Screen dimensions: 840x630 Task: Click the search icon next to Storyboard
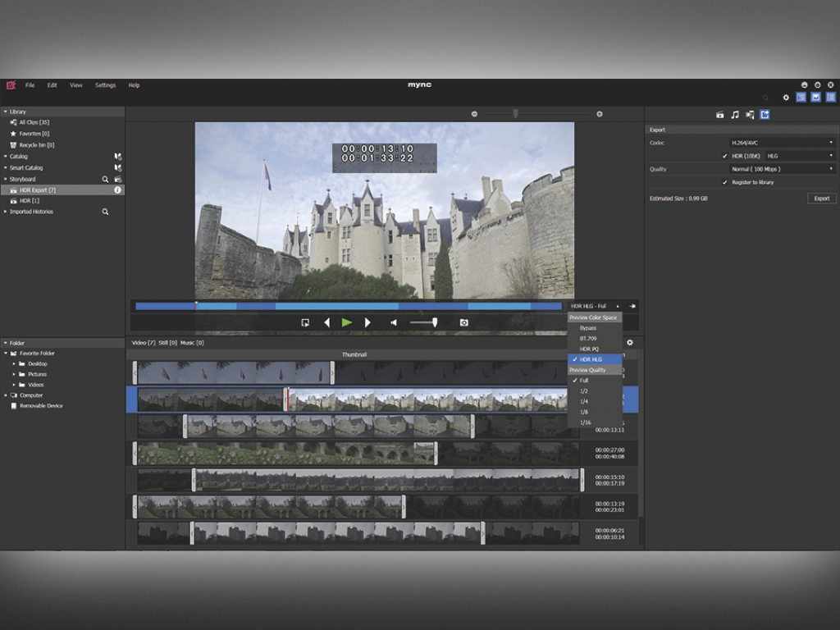click(105, 179)
